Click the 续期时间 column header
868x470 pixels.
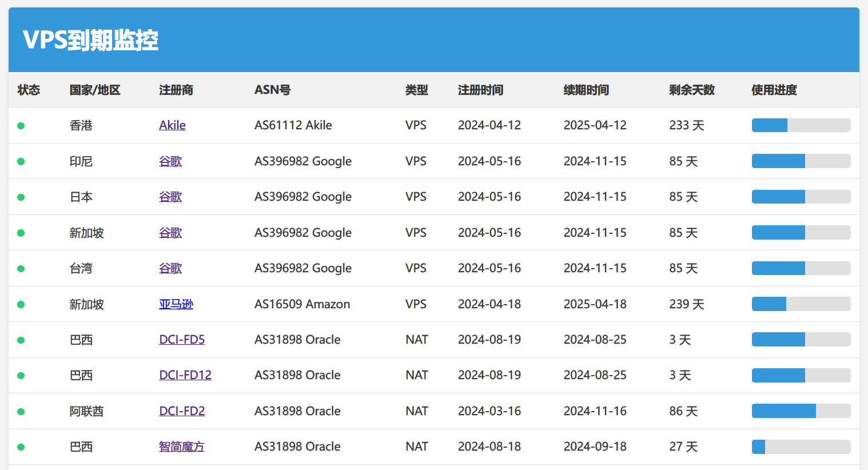pyautogui.click(x=587, y=90)
